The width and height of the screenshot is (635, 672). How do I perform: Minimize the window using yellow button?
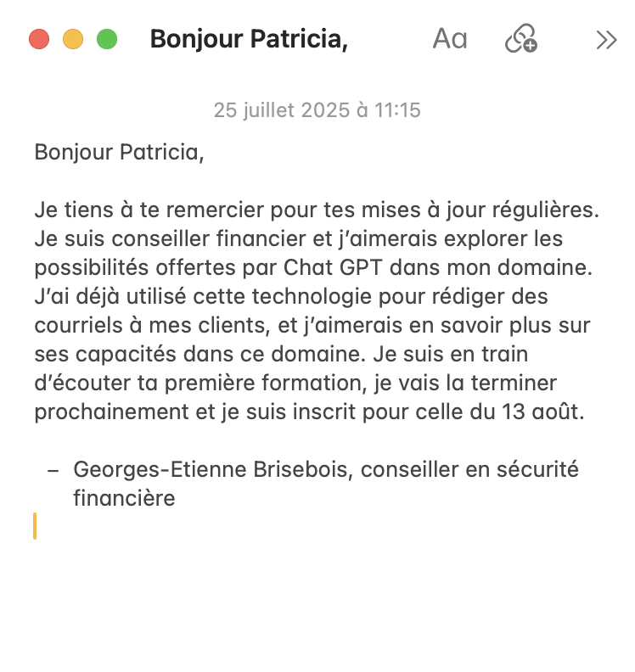tap(73, 40)
